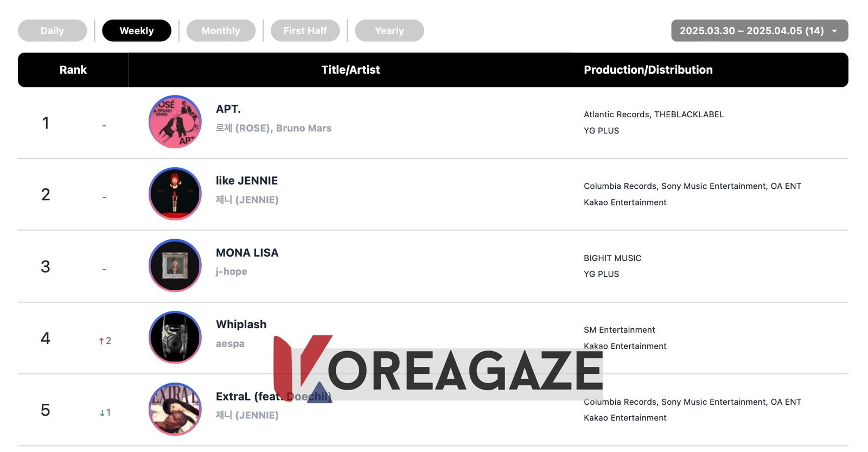Click the red up arrow rank change
Viewport: 868px width, 452px height.
pos(101,341)
